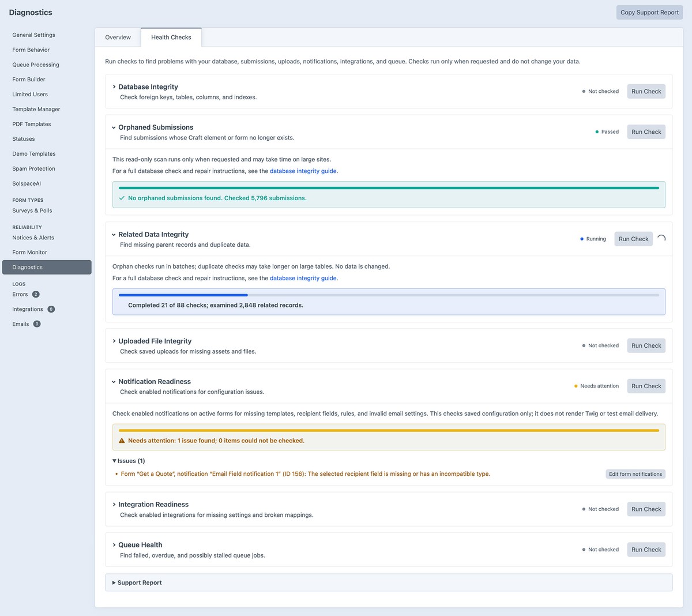Open database integrity guide link under Orphaned Submissions
Screen dimensions: 692x616
303,171
